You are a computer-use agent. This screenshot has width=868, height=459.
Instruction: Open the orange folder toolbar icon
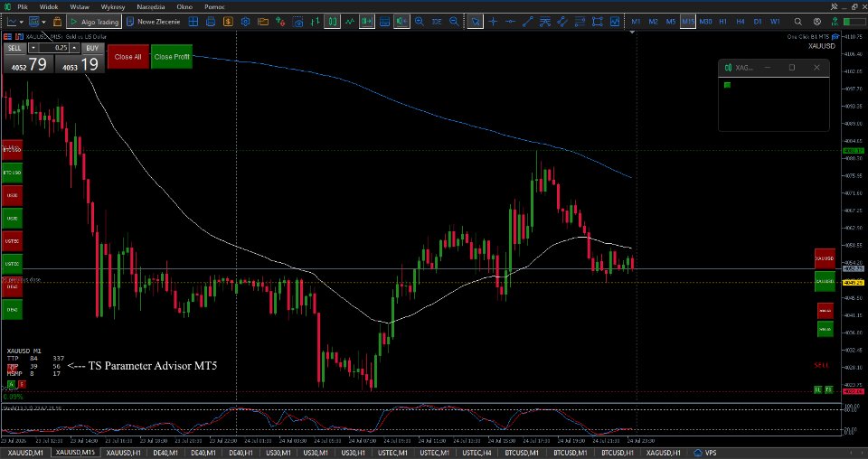click(x=263, y=22)
